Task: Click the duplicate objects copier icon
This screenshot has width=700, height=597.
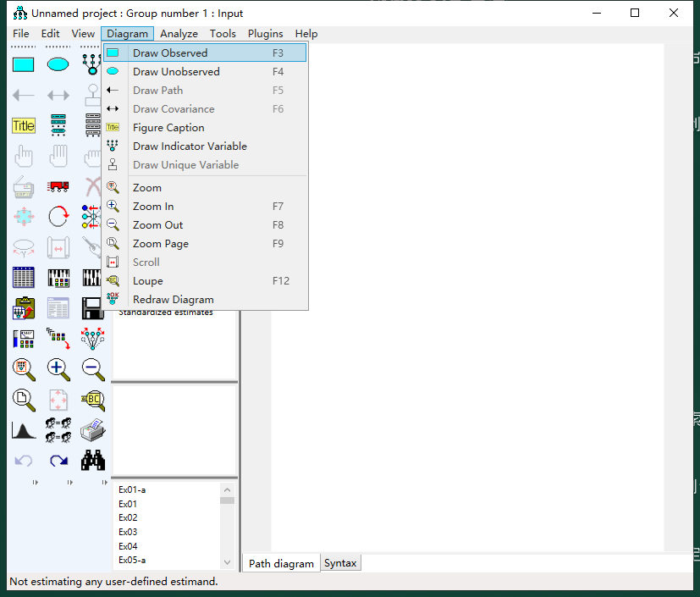Action: 23,186
